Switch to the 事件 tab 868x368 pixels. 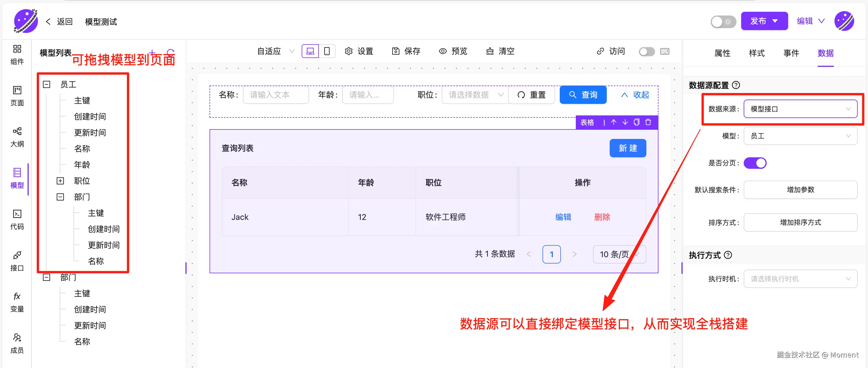[791, 53]
